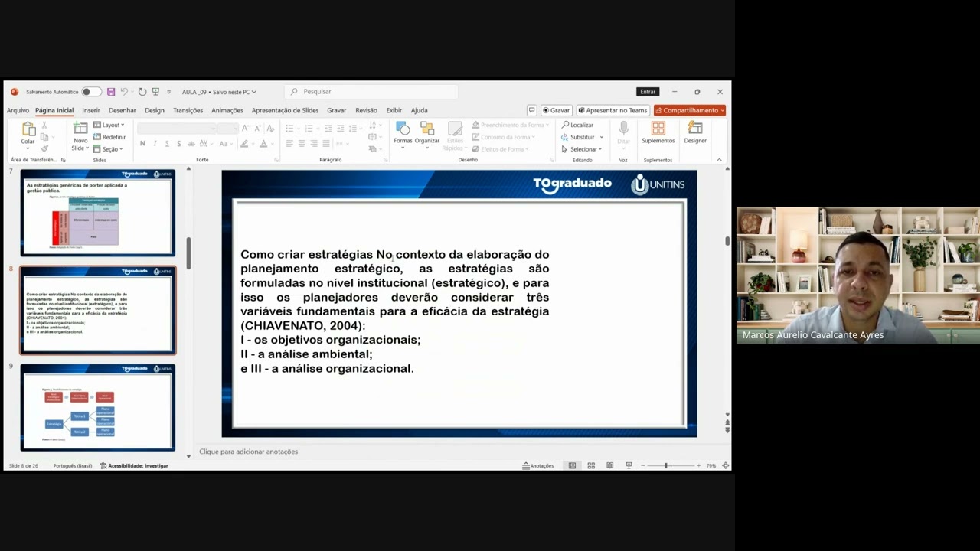Toggle align text left
Image resolution: width=980 pixels, height=551 pixels.
pos(289,144)
